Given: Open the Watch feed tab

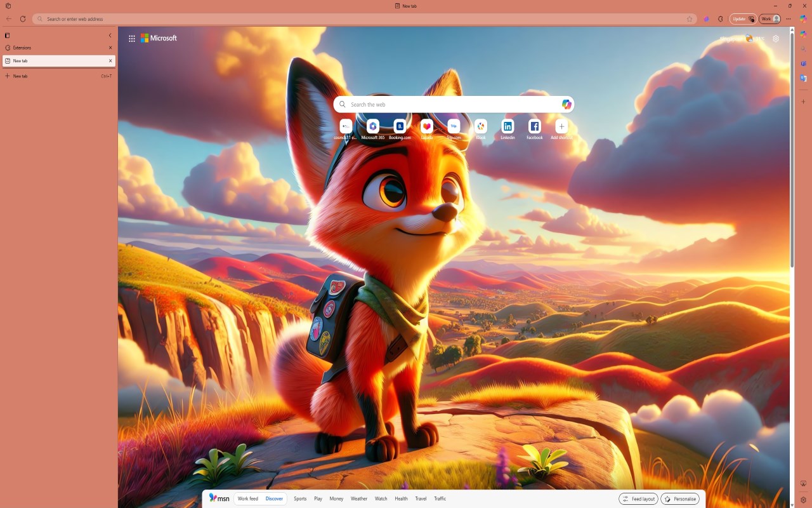Looking at the screenshot, I should click(x=381, y=498).
